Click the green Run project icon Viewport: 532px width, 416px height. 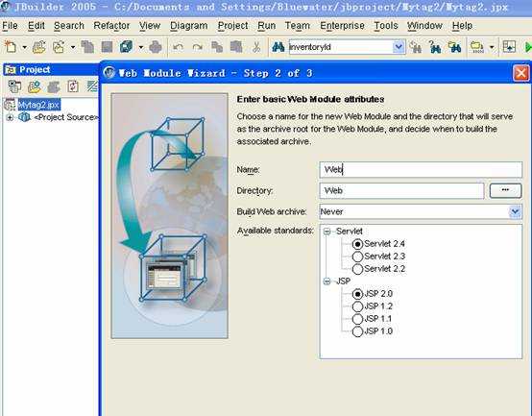(x=528, y=47)
